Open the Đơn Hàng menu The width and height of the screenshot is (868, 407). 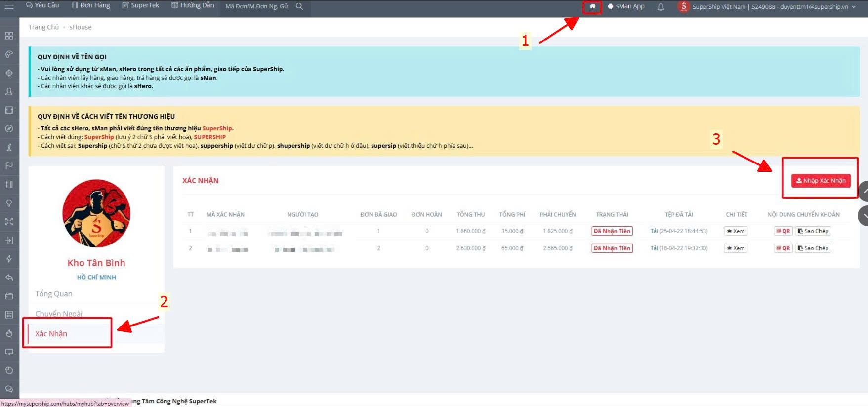click(91, 5)
